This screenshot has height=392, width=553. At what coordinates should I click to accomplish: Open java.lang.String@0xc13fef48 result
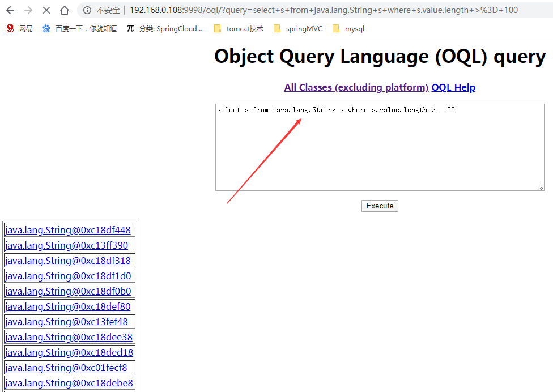click(66, 322)
